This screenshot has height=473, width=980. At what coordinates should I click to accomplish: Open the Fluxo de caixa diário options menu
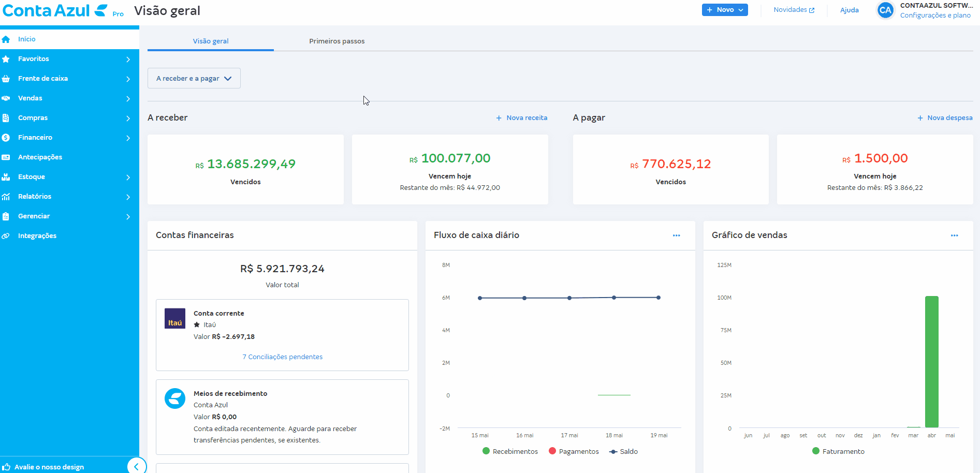(x=676, y=235)
